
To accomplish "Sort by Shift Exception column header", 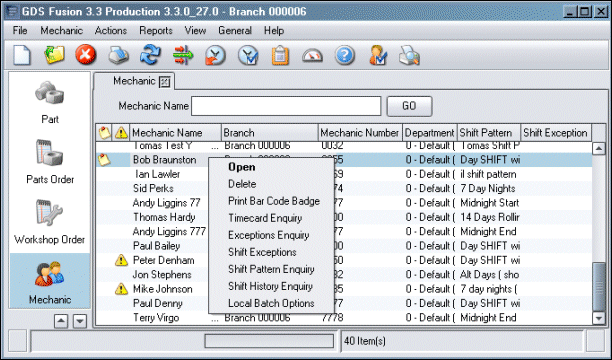I will (556, 133).
